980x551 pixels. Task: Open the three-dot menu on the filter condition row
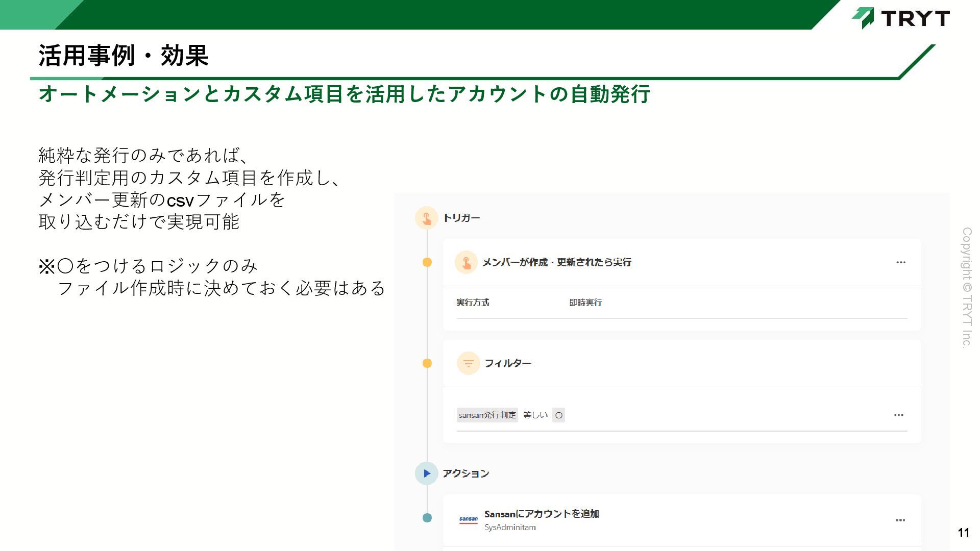click(x=898, y=415)
